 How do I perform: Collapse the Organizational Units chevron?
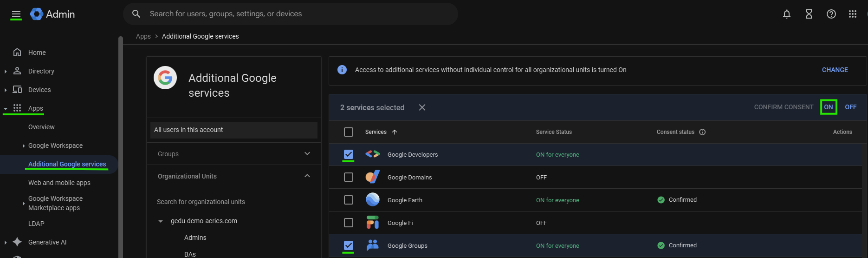click(307, 176)
